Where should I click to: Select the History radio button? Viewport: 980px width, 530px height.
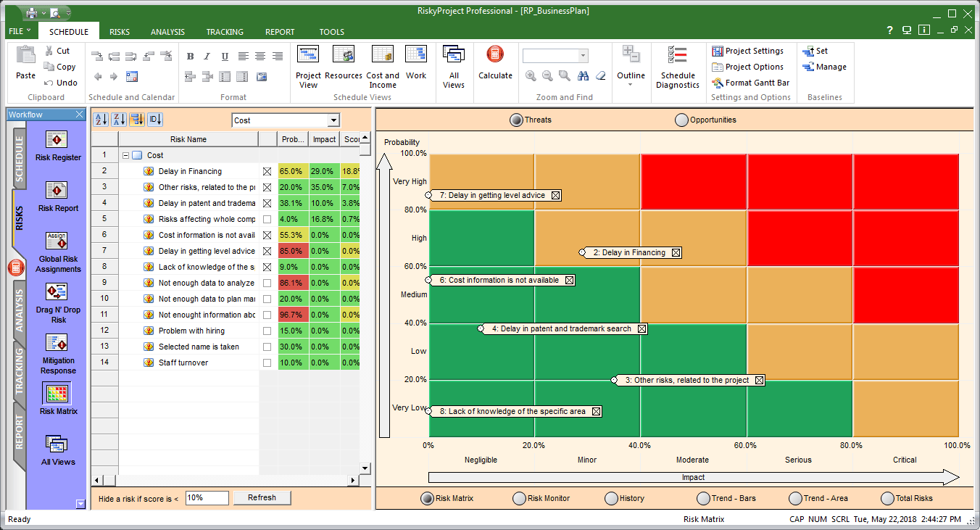611,499
